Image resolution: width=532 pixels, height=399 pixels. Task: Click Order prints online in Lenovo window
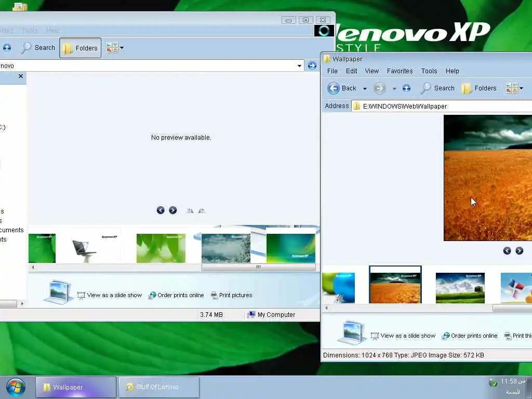coord(176,295)
